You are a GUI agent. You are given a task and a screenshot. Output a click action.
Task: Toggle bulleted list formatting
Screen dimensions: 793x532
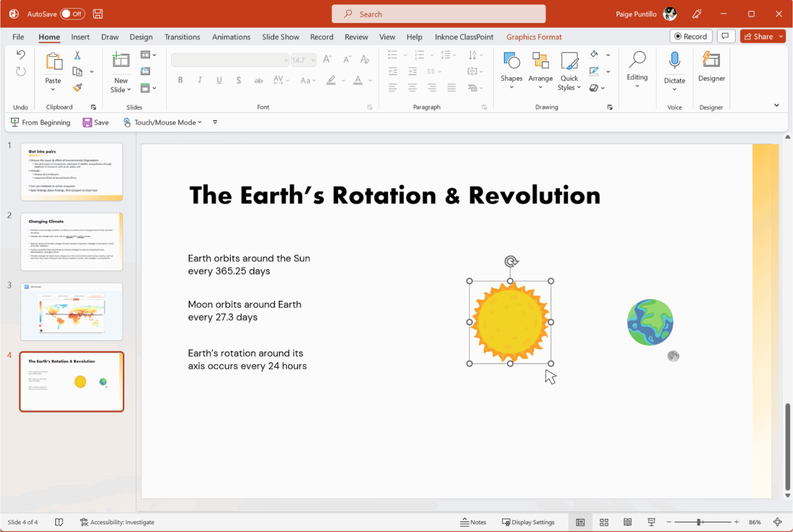point(392,55)
